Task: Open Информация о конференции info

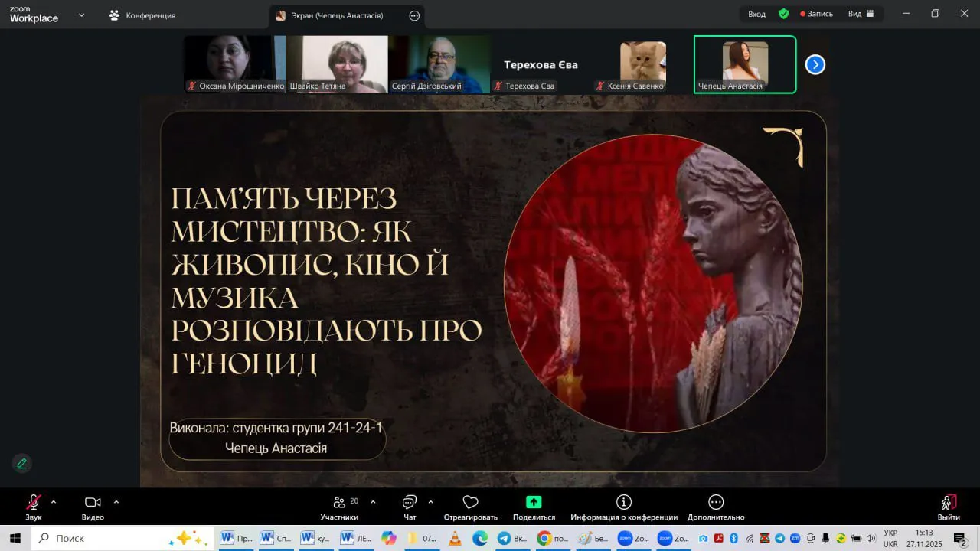Action: [x=624, y=503]
